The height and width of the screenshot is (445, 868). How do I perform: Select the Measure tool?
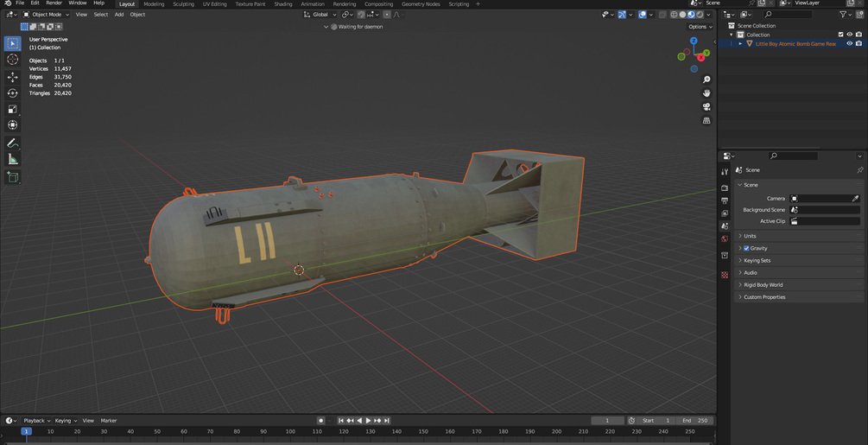(12, 159)
